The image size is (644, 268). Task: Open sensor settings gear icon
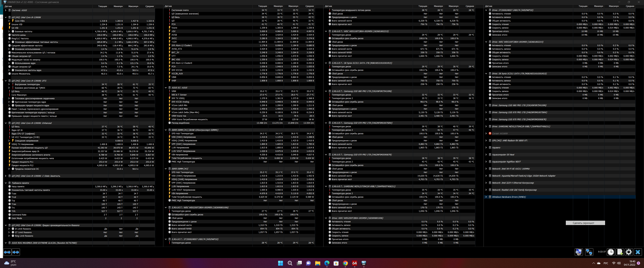629,252
